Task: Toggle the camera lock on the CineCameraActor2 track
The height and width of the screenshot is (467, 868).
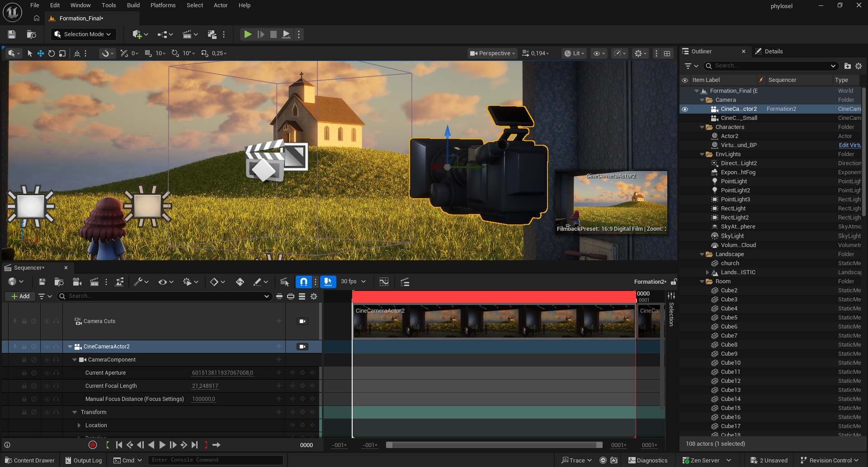Action: pos(302,347)
